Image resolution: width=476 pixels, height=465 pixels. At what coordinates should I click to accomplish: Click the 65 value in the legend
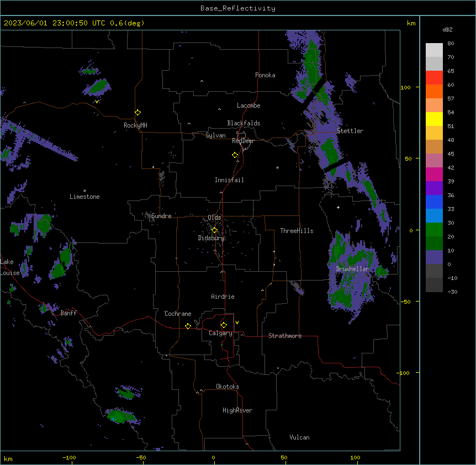(451, 71)
